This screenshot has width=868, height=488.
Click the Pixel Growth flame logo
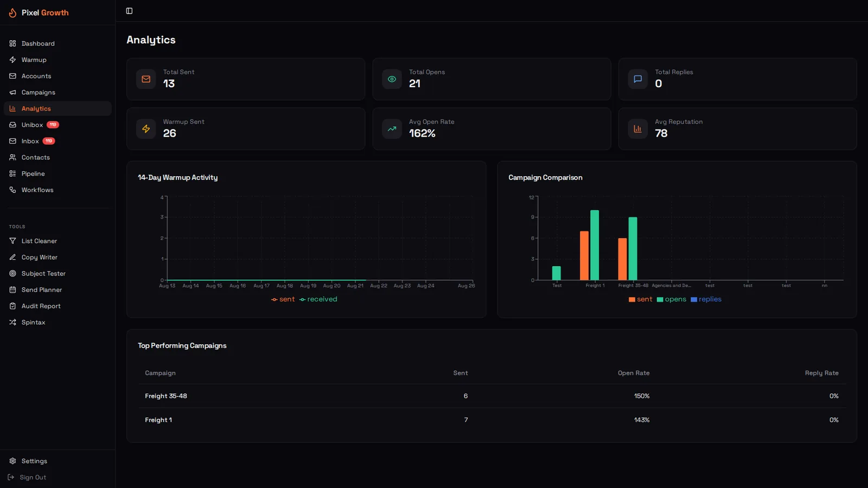12,12
